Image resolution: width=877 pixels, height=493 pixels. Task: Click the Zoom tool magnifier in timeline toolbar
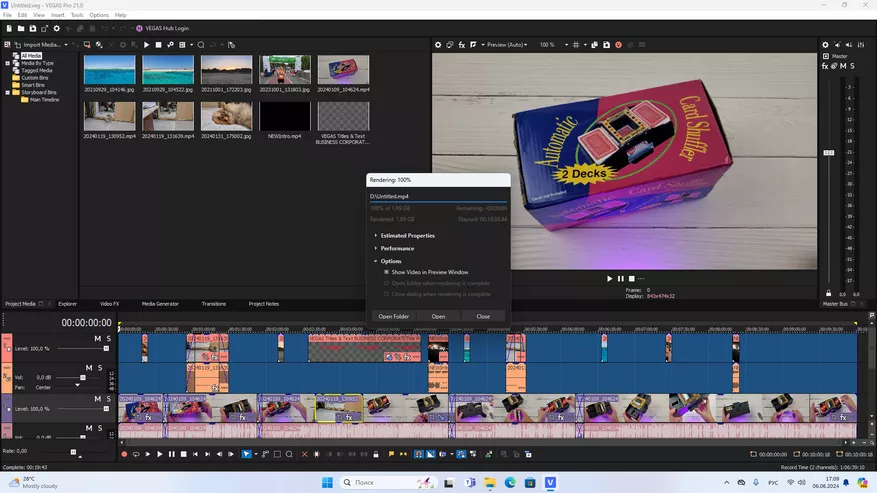(289, 454)
